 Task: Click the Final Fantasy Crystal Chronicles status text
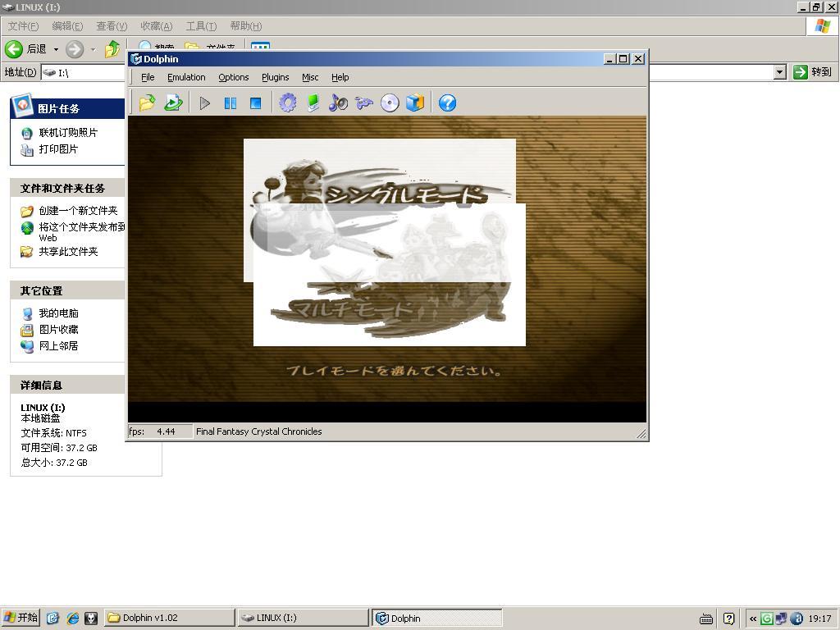click(258, 431)
